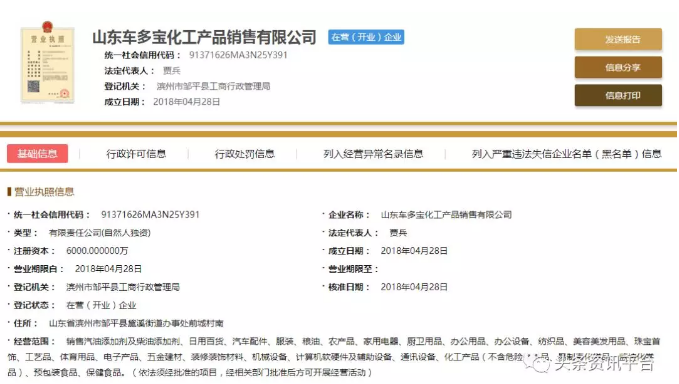Open the 列入严重违法失信企业名单（黑名单）信息 tab

566,154
